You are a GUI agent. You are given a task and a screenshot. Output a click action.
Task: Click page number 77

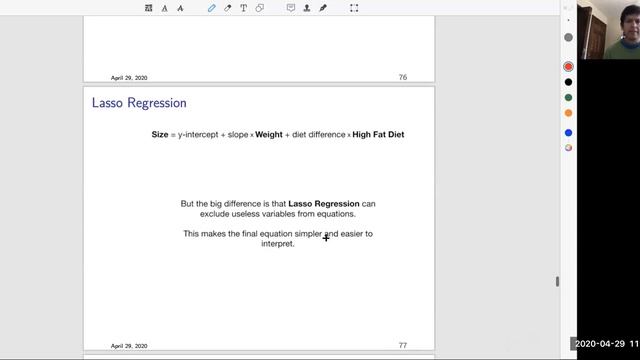[403, 345]
